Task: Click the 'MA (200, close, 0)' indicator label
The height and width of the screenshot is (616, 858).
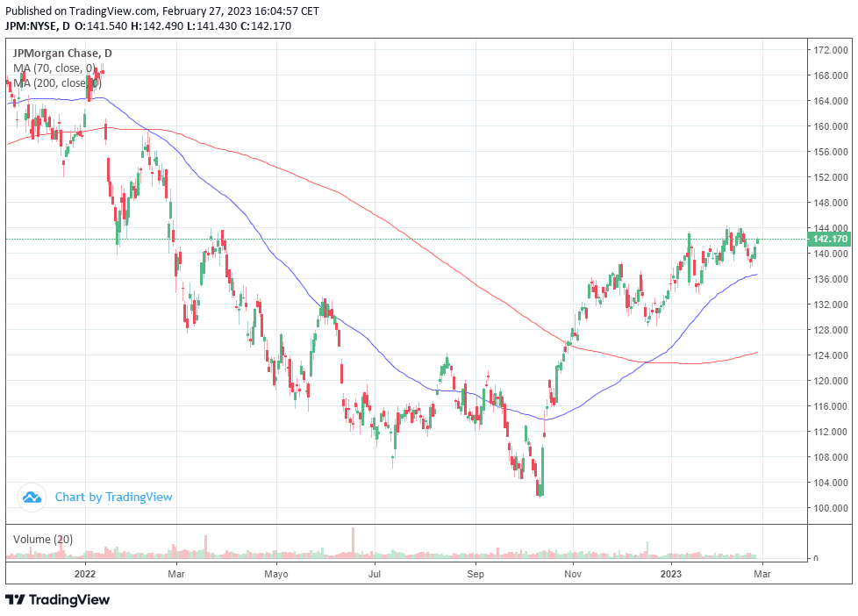Action: pos(57,82)
